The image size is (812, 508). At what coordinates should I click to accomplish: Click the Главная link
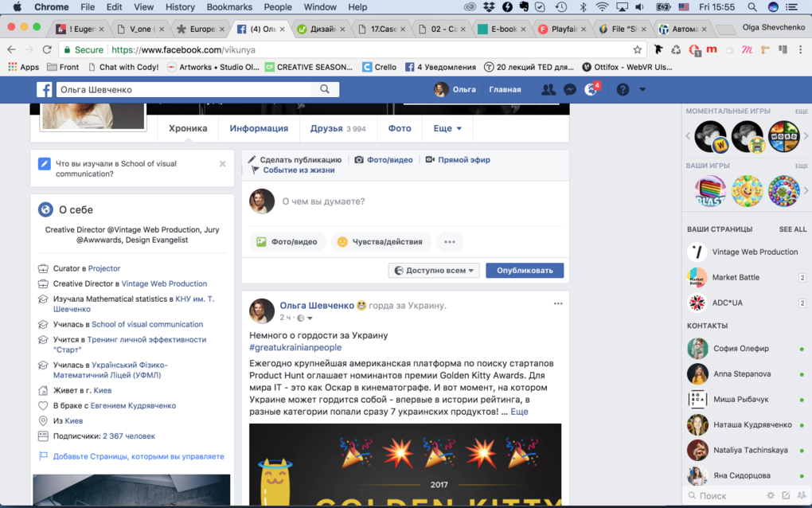click(x=505, y=90)
